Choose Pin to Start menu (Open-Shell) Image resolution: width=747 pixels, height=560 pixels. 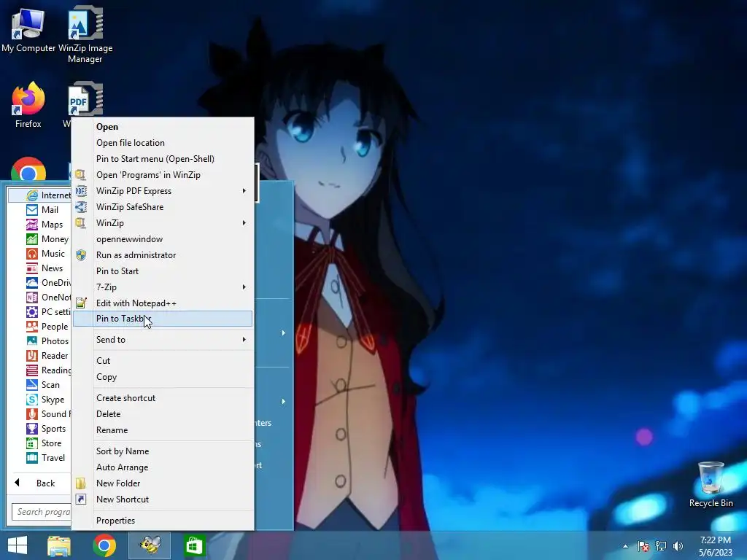(x=163, y=159)
